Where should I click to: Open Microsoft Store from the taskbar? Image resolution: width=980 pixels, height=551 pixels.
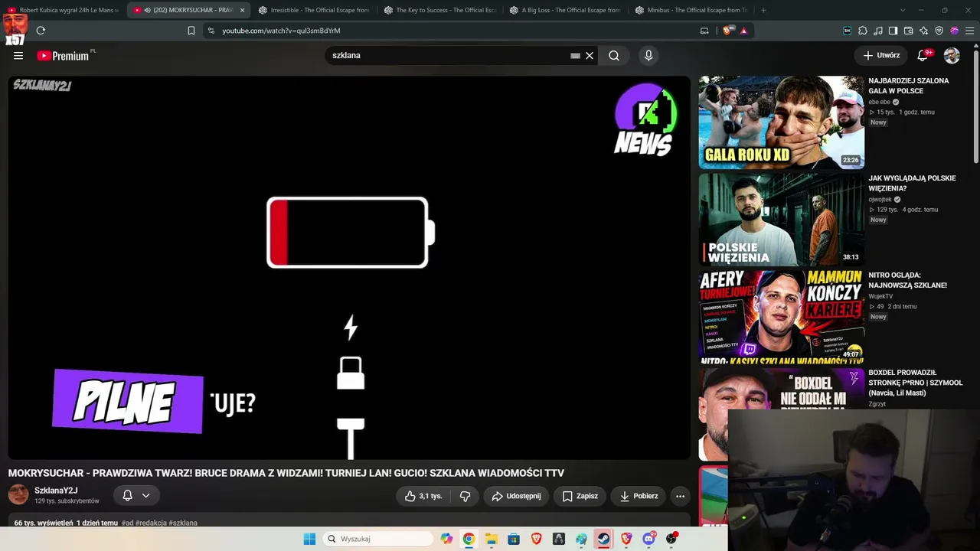514,539
